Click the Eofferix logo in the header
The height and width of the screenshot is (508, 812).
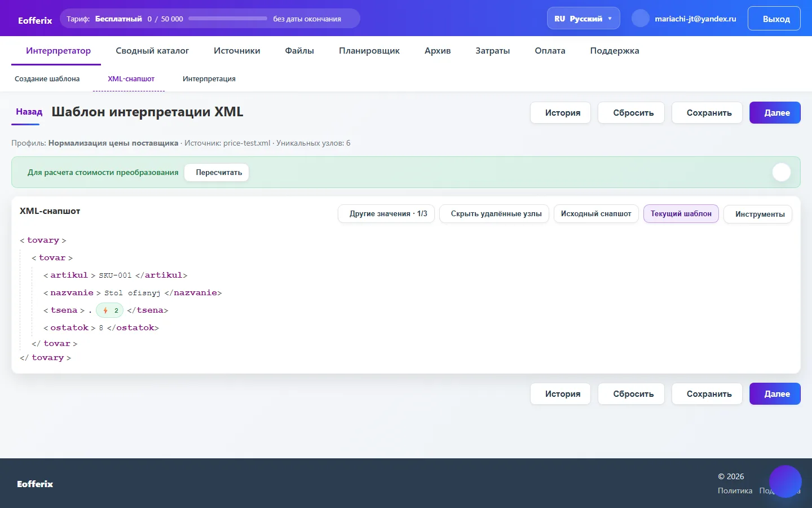35,20
